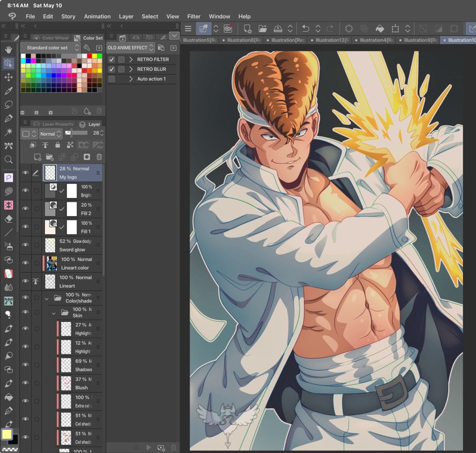Click the Fill icon in the command bar
Screen dimensions: 476x453
380,29
